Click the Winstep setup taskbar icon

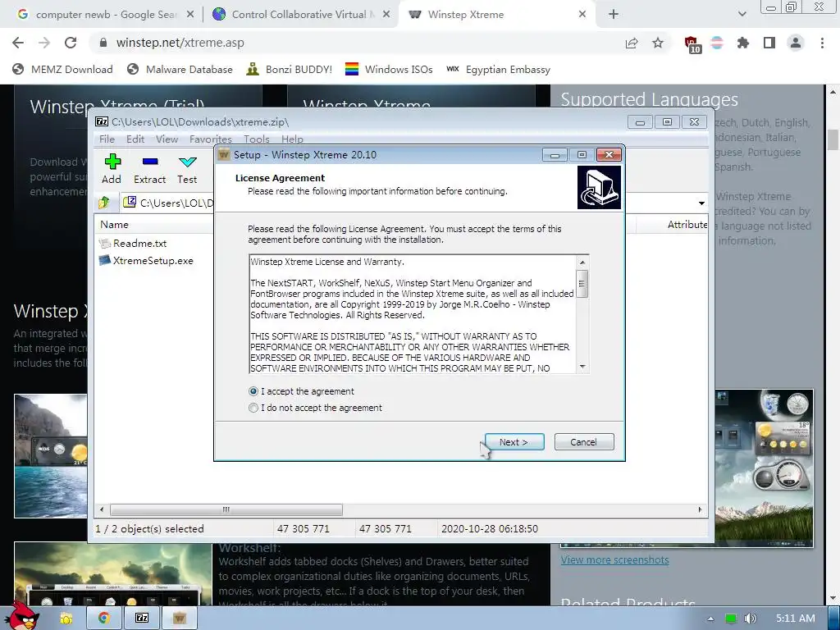tap(180, 619)
